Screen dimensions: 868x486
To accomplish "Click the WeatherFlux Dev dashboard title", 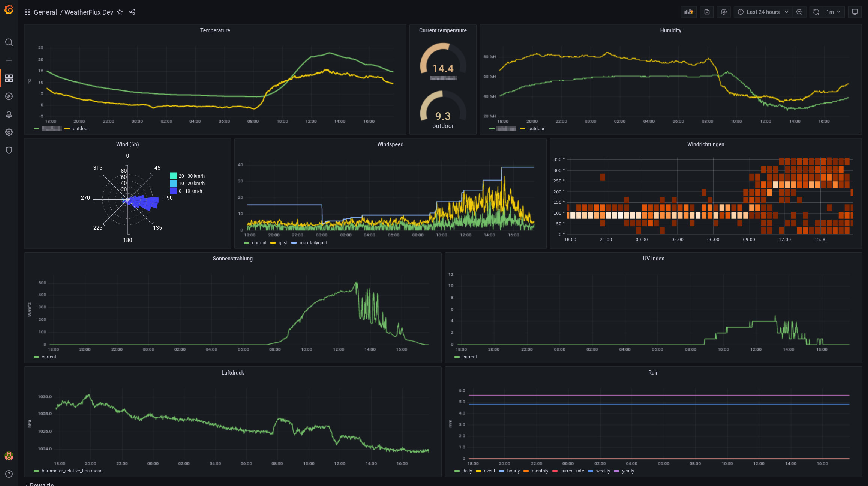I will pyautogui.click(x=89, y=12).
